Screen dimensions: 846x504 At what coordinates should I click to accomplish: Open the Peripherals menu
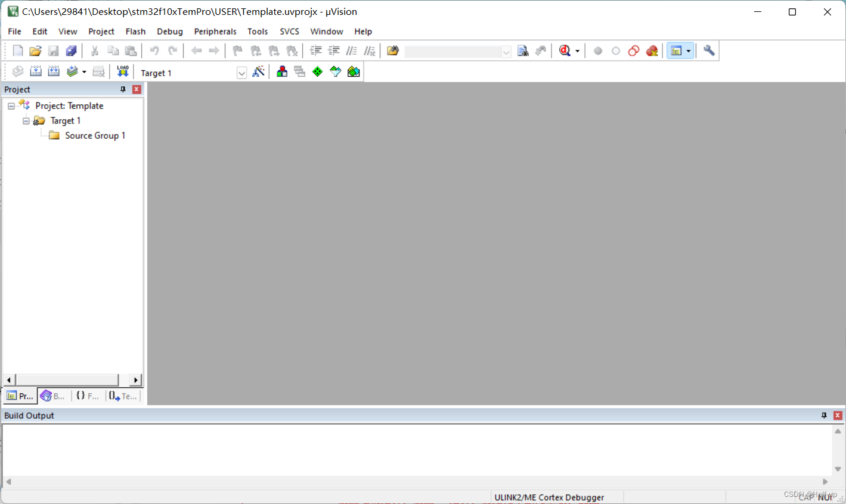215,32
